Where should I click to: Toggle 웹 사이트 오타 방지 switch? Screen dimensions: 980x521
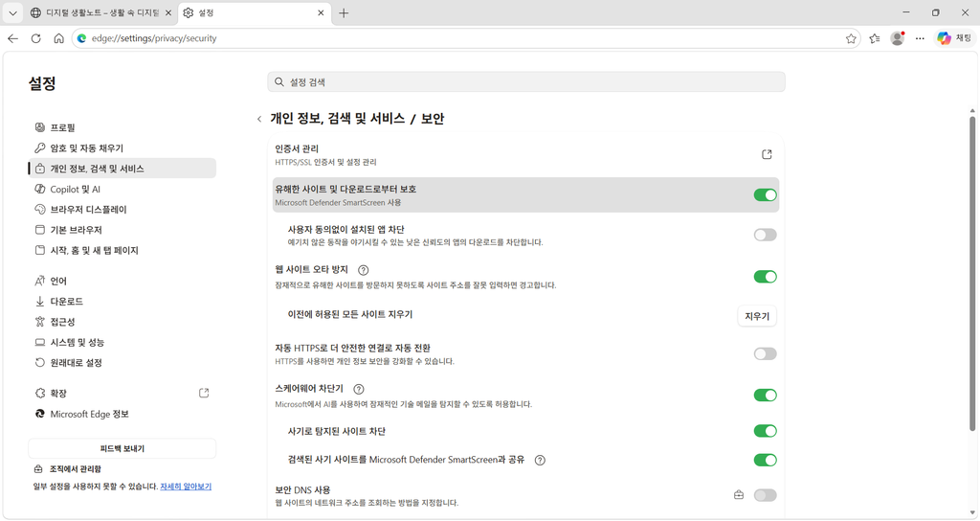pos(765,277)
